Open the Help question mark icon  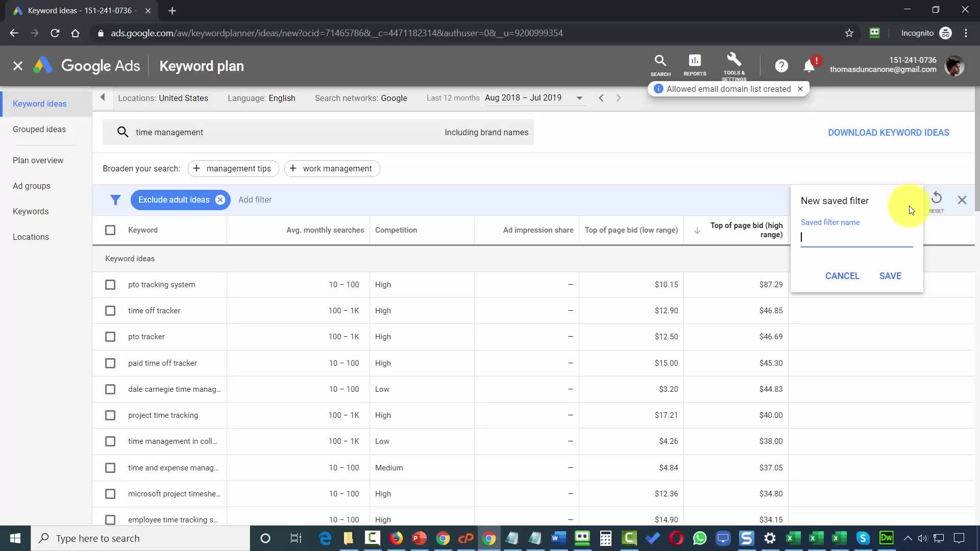click(781, 66)
